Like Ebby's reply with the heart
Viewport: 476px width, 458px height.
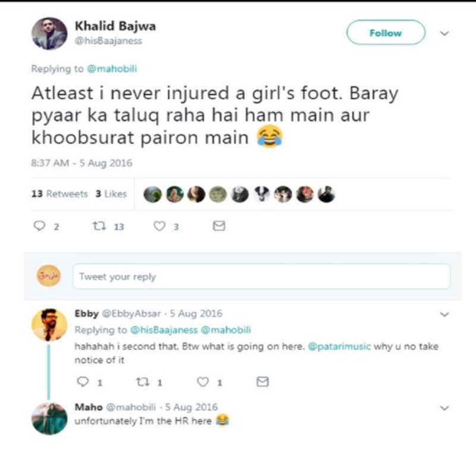(x=203, y=382)
